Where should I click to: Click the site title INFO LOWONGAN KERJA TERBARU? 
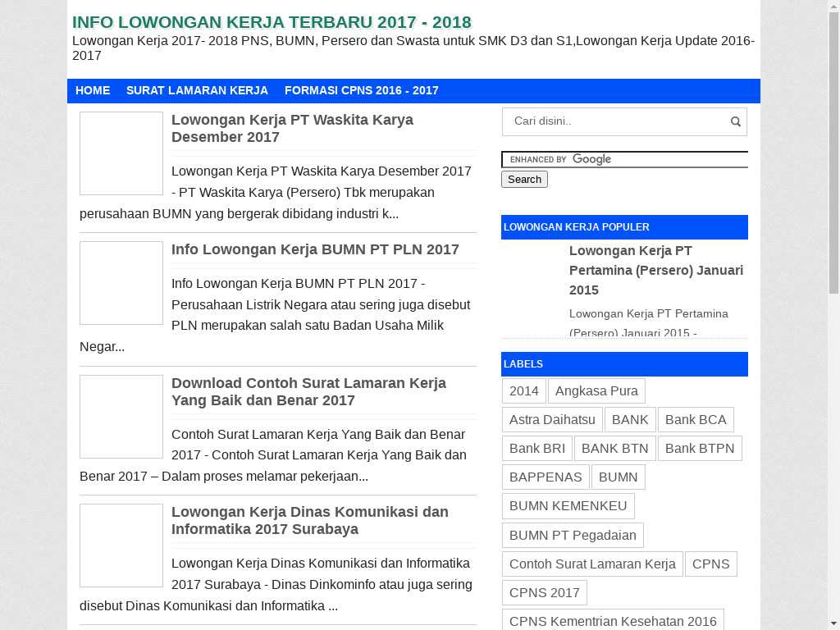(272, 22)
